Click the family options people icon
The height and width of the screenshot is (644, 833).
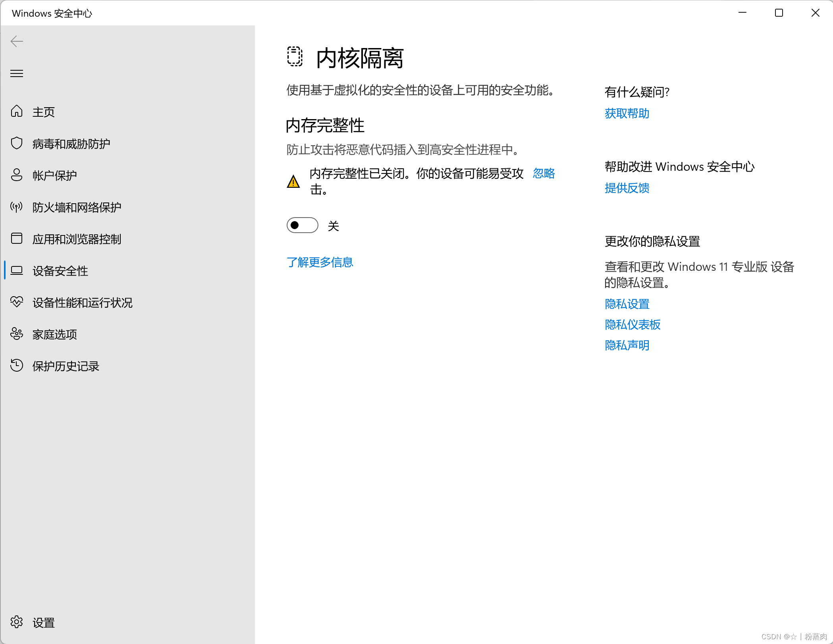point(17,334)
